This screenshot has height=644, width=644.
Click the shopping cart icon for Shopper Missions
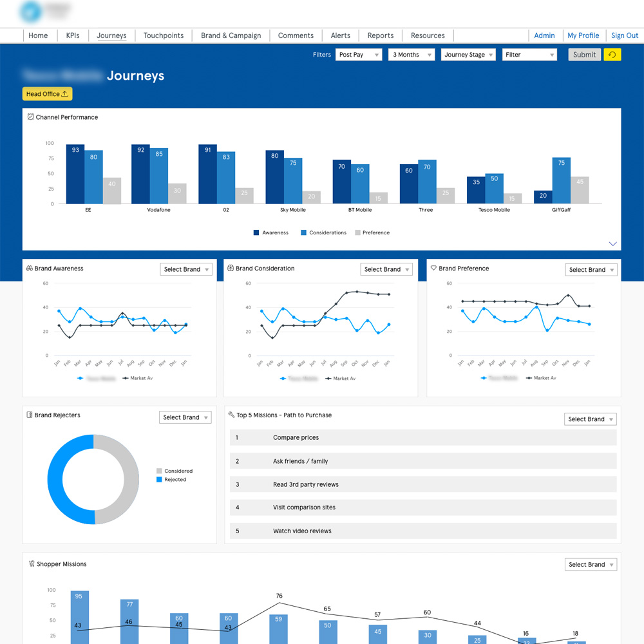pos(32,564)
